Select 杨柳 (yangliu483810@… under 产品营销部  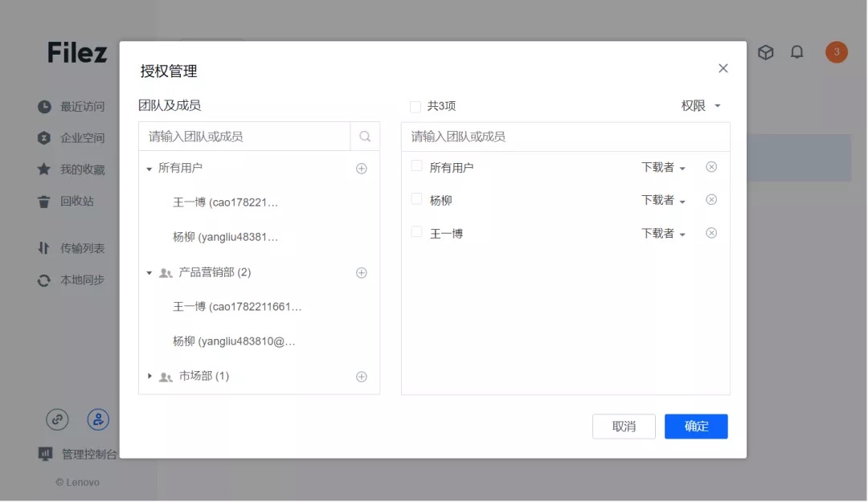click(x=234, y=341)
